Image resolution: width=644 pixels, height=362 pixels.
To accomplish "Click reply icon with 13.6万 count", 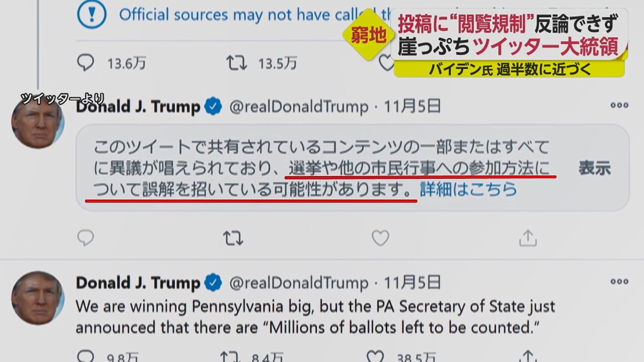I will pos(85,63).
